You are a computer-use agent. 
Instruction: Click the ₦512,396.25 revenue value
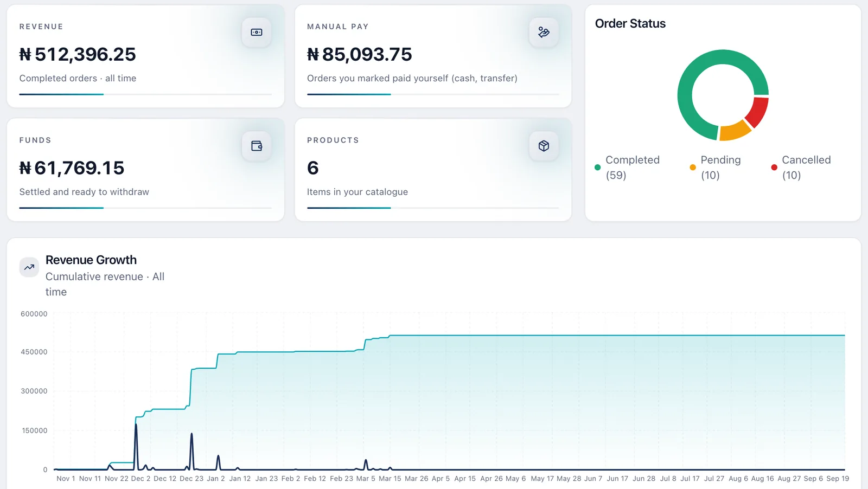(78, 54)
